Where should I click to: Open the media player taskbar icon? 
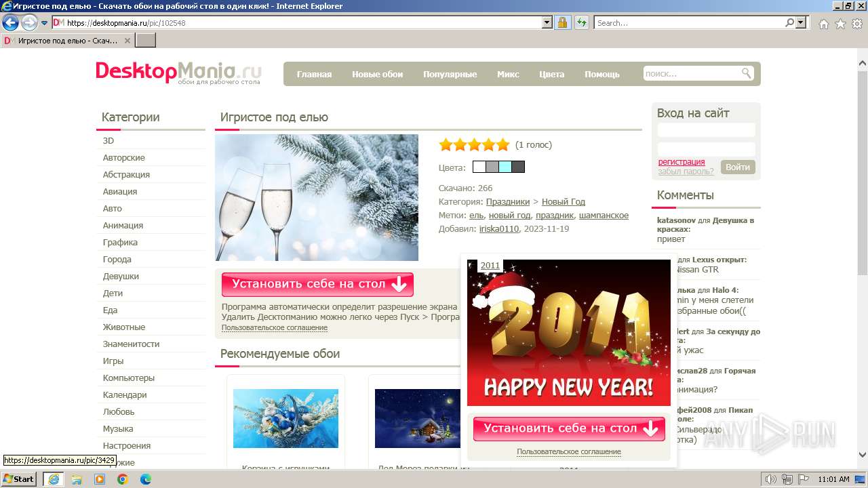click(x=100, y=479)
